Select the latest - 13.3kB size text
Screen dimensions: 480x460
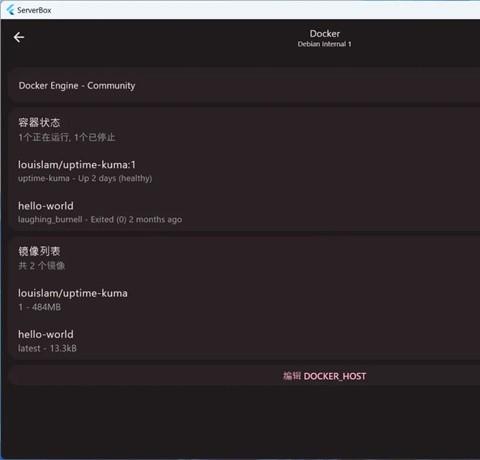[47, 348]
